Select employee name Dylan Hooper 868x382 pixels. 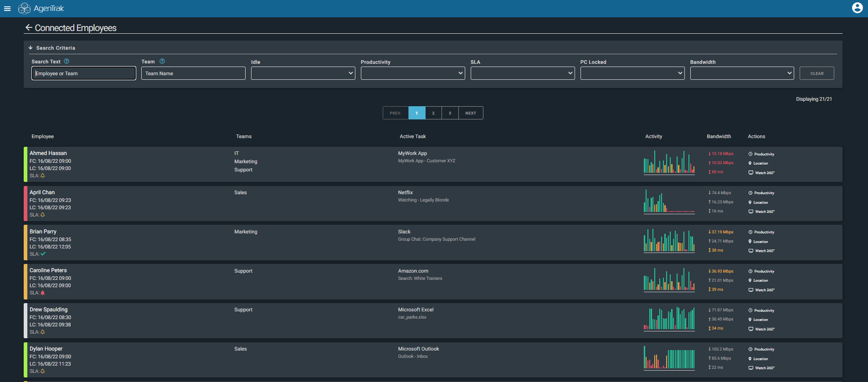pos(46,349)
